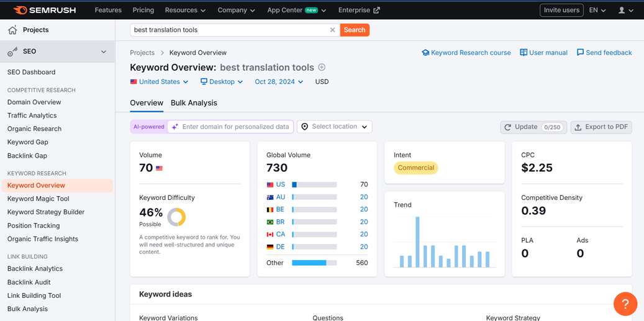Open Domain Overview in sidebar
Image resolution: width=644 pixels, height=321 pixels.
pos(34,102)
